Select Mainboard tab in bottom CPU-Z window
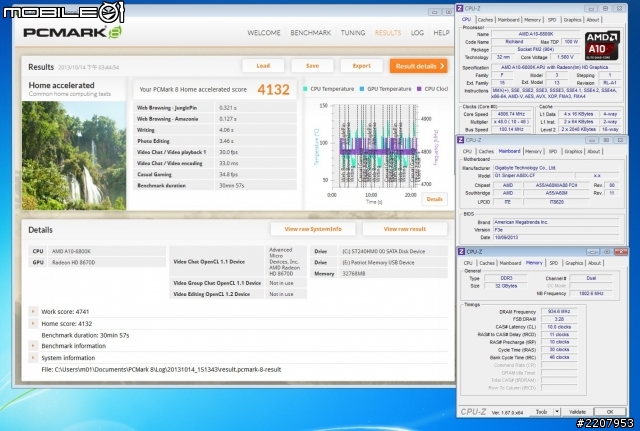 click(x=510, y=263)
